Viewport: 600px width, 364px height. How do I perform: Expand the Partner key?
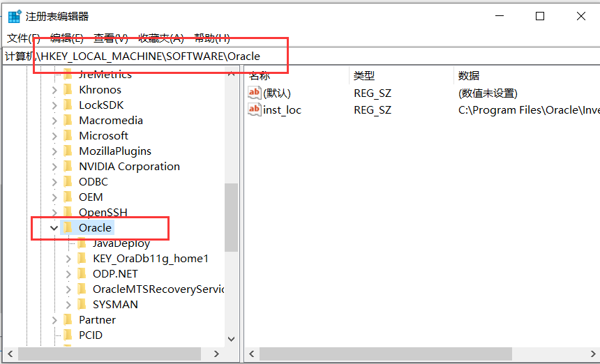click(54, 320)
